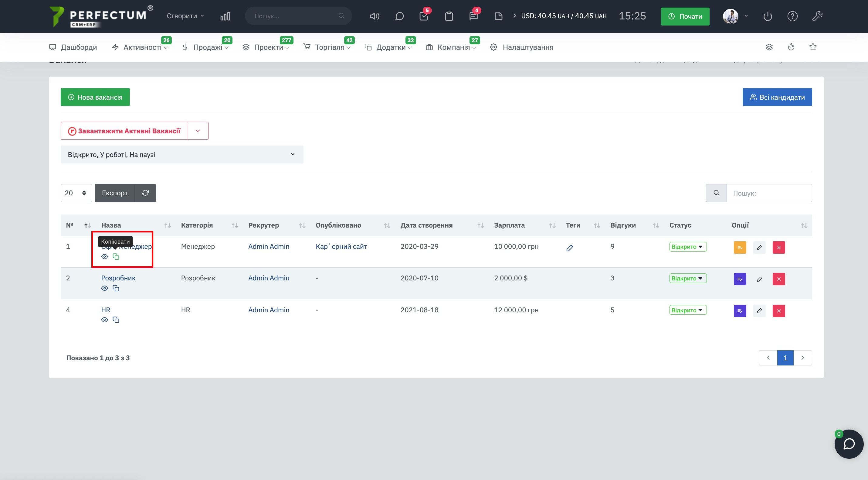View the Офіс менеджер vacancy eye icon
This screenshot has width=868, height=480.
(105, 257)
